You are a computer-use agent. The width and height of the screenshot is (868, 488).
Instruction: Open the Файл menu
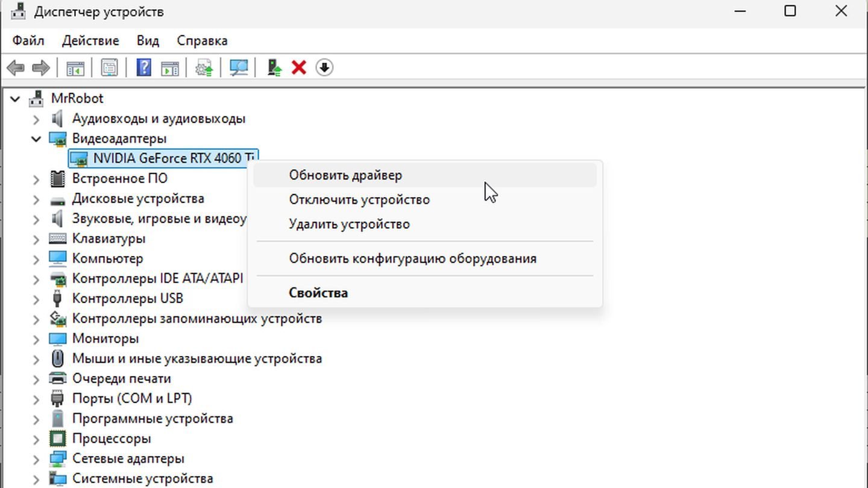(28, 40)
